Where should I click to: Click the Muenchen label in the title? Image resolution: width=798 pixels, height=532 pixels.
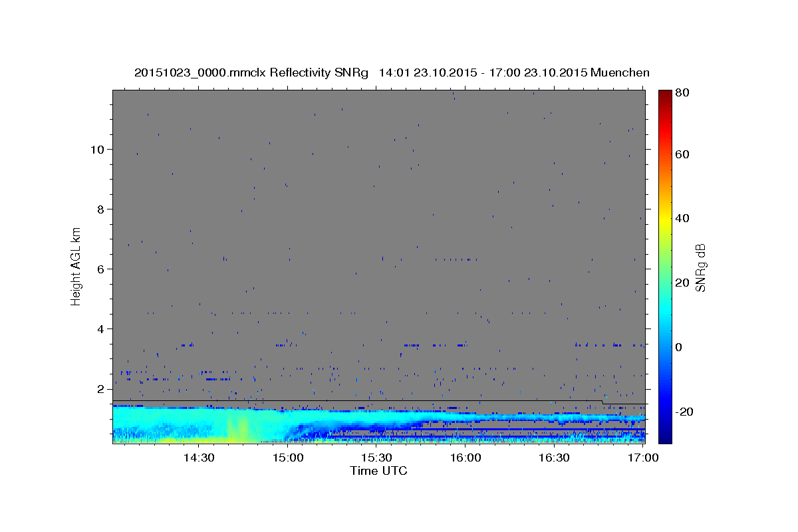point(620,72)
